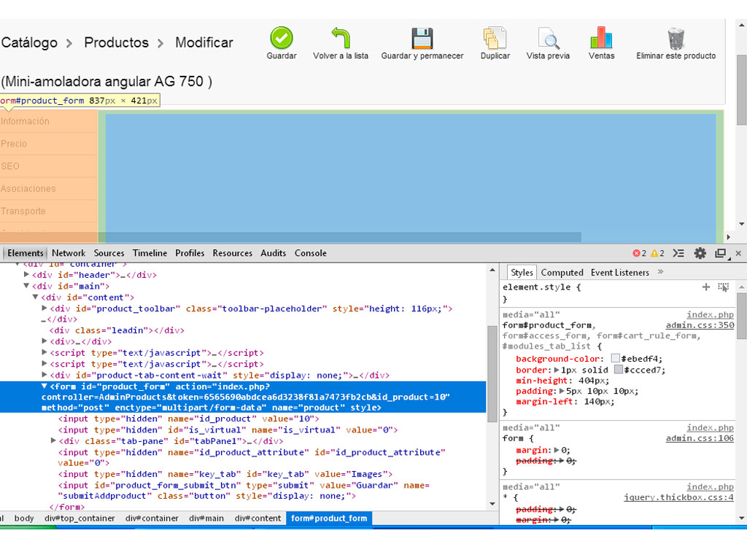
Task: Switch to the Profiles tab
Action: tap(190, 253)
